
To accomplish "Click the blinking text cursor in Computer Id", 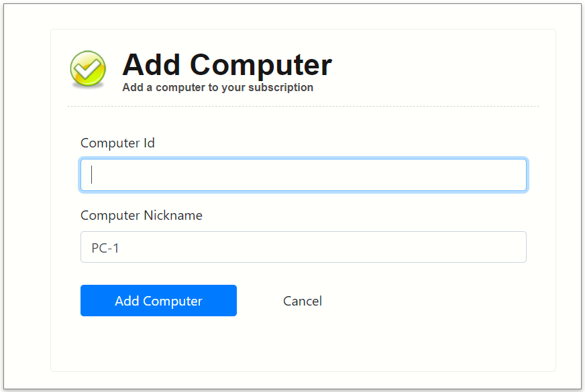I will 92,175.
